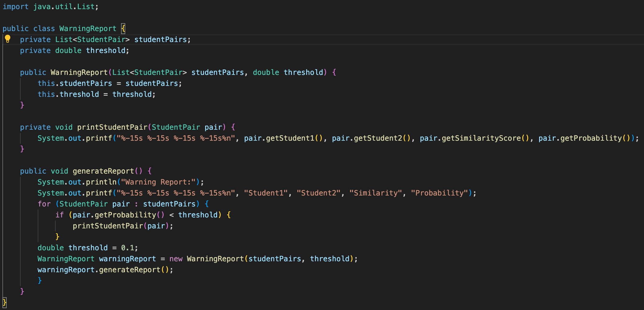
Task: Click the "Similarity" string in the printf header
Action: point(375,193)
